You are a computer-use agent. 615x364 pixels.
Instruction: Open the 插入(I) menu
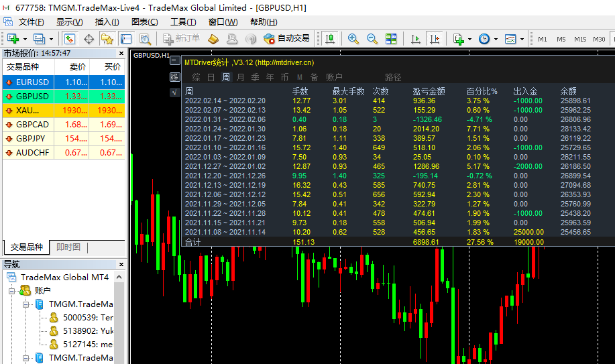[107, 22]
